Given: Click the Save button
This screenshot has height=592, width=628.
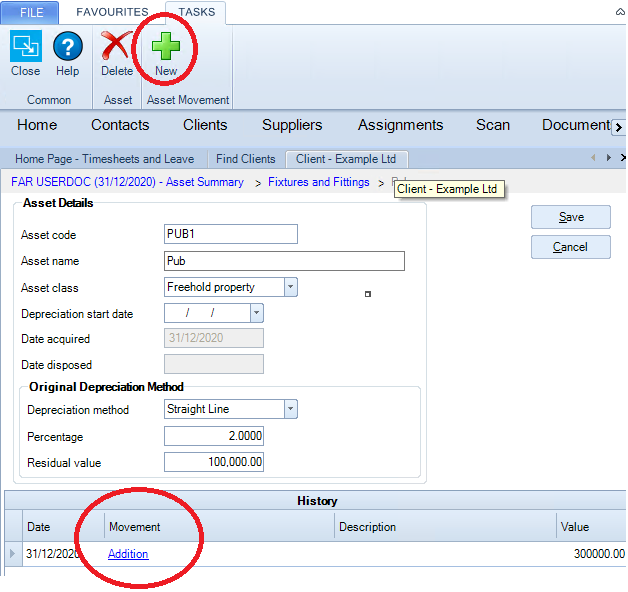Looking at the screenshot, I should pos(571,217).
